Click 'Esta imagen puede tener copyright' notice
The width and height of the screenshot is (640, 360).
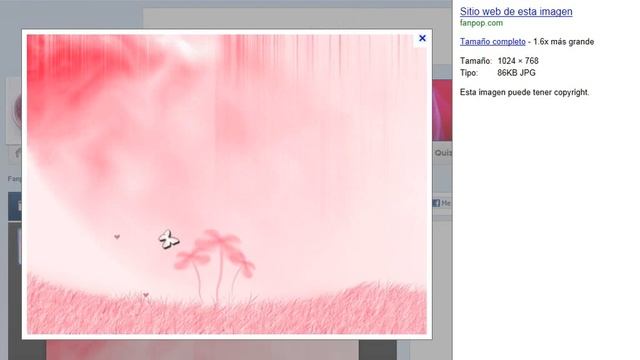pos(524,92)
